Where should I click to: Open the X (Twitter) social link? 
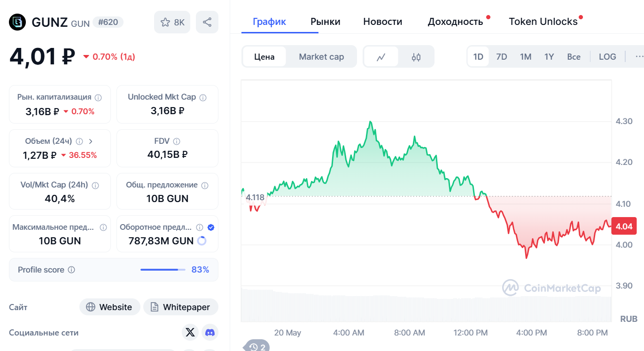point(190,333)
